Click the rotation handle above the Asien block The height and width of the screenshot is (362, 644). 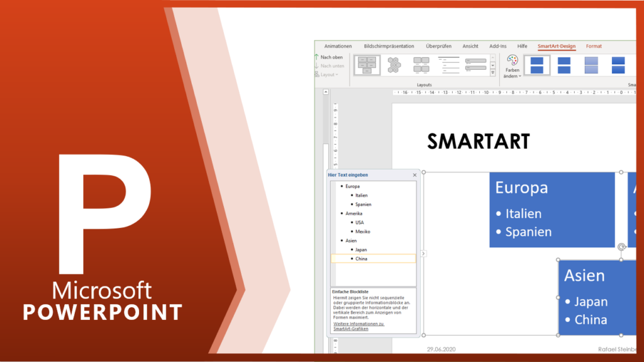click(621, 247)
